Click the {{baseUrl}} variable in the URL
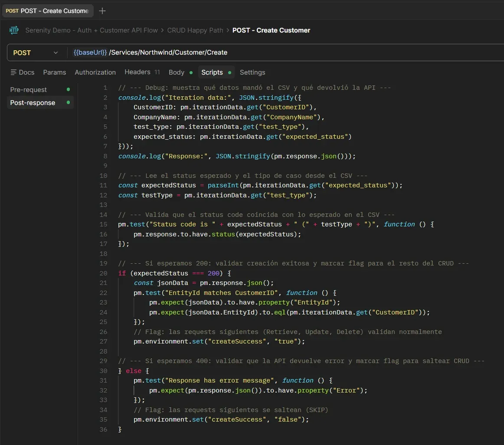This screenshot has width=504, height=445. [x=89, y=52]
